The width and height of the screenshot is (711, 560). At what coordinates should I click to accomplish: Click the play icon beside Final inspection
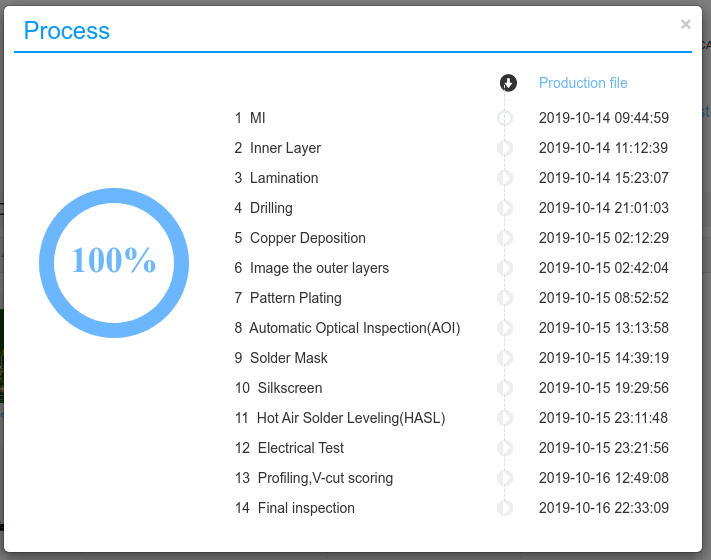tap(505, 508)
